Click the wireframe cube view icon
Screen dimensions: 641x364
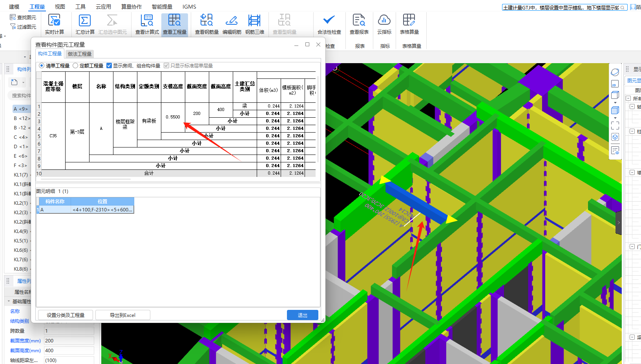[615, 95]
